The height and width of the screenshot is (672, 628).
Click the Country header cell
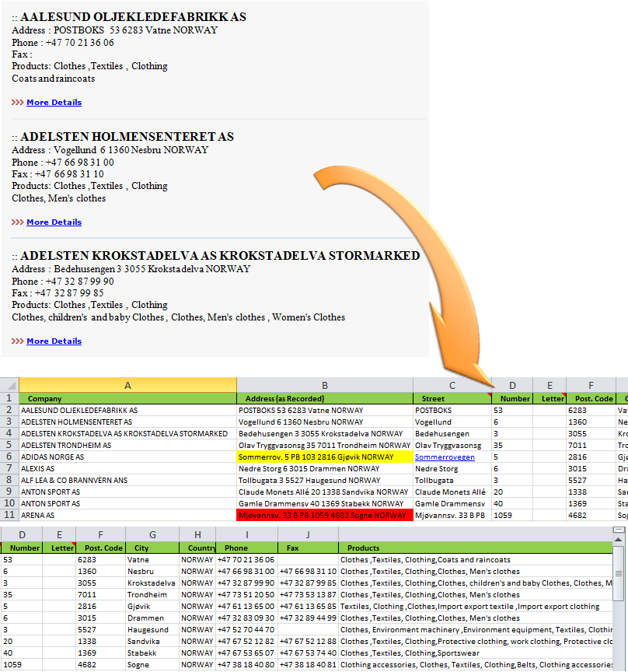point(197,548)
